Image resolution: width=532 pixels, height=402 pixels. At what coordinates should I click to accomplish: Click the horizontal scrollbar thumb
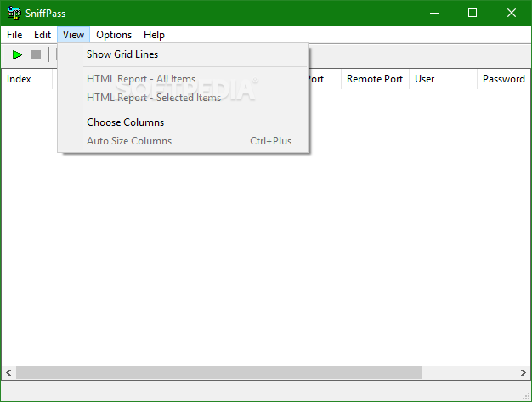[x=219, y=373]
